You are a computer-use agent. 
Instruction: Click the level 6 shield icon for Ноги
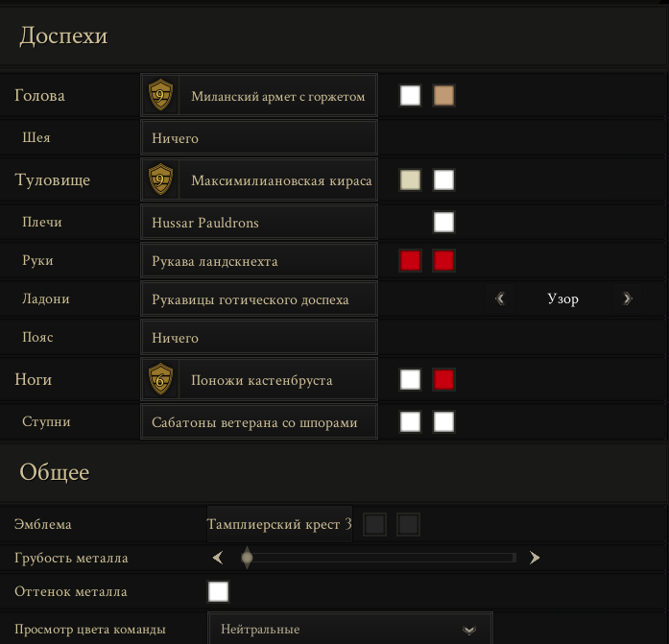(x=160, y=379)
